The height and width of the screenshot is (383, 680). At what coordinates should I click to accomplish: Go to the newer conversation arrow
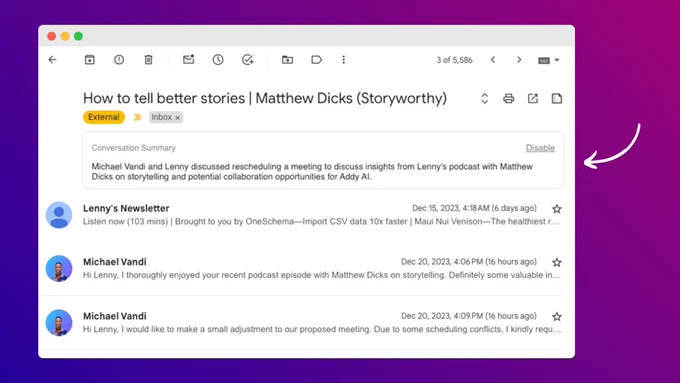click(493, 60)
